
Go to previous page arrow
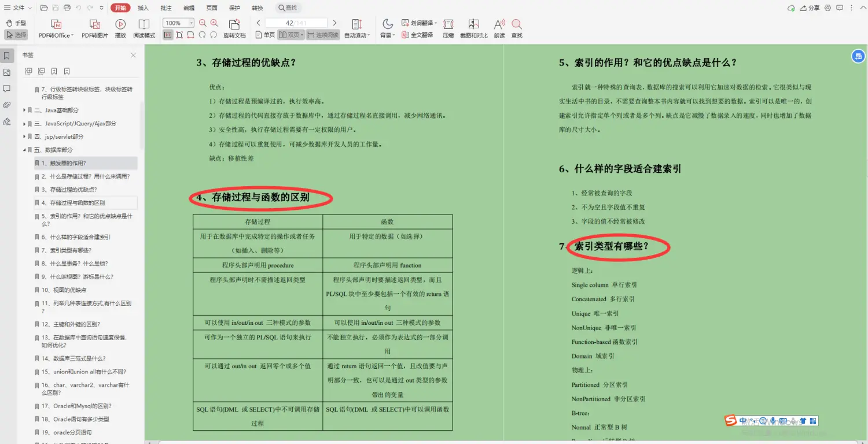(x=259, y=23)
